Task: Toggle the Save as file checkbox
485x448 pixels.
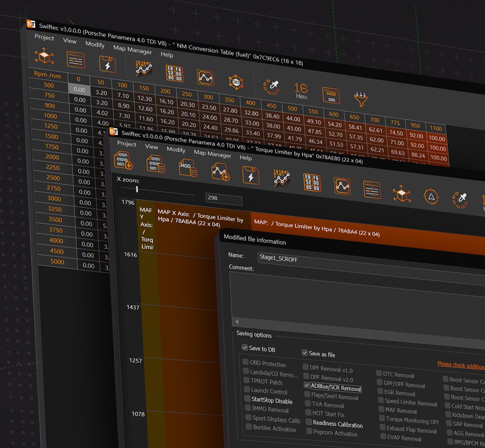Action: (x=305, y=353)
